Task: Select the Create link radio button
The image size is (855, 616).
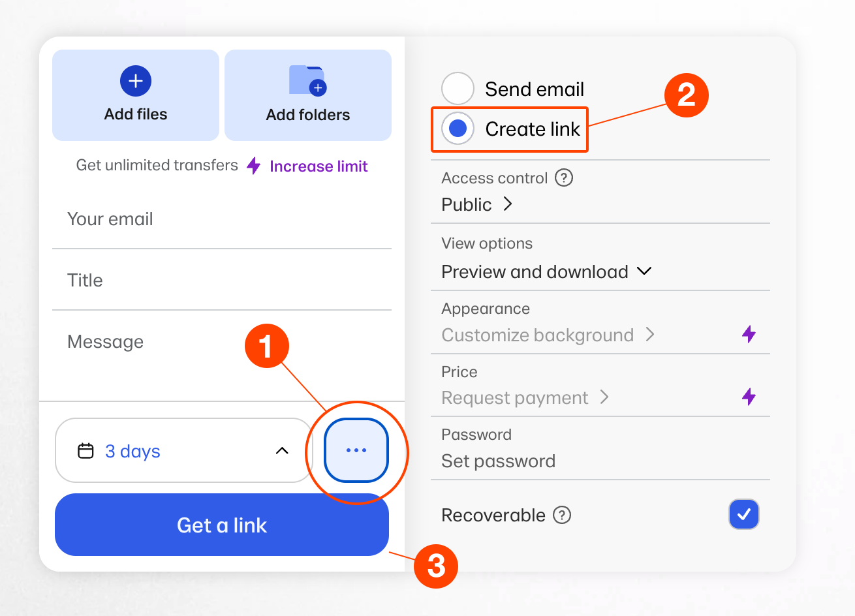Action: pos(458,129)
